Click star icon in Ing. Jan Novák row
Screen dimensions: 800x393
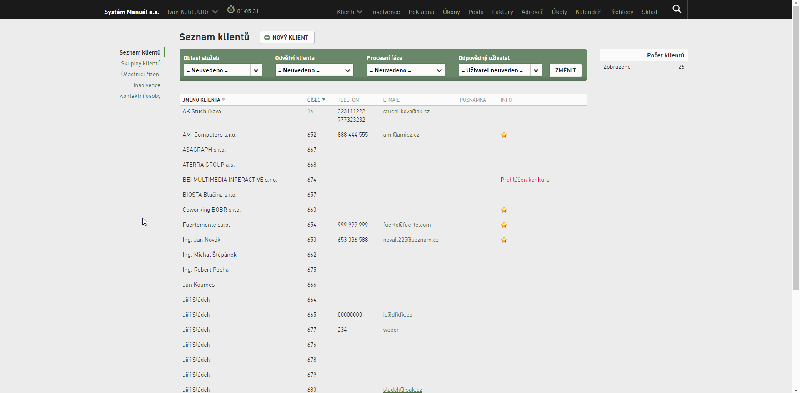(x=504, y=240)
